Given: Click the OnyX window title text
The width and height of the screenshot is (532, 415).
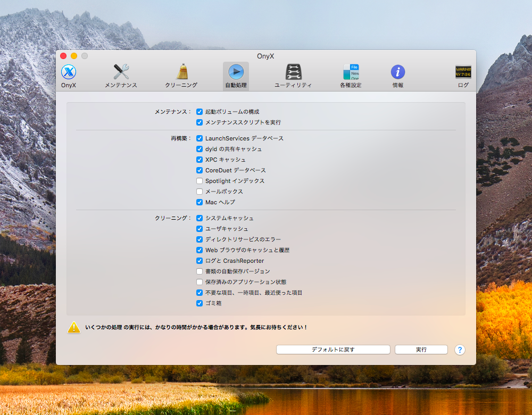Looking at the screenshot, I should [x=265, y=56].
